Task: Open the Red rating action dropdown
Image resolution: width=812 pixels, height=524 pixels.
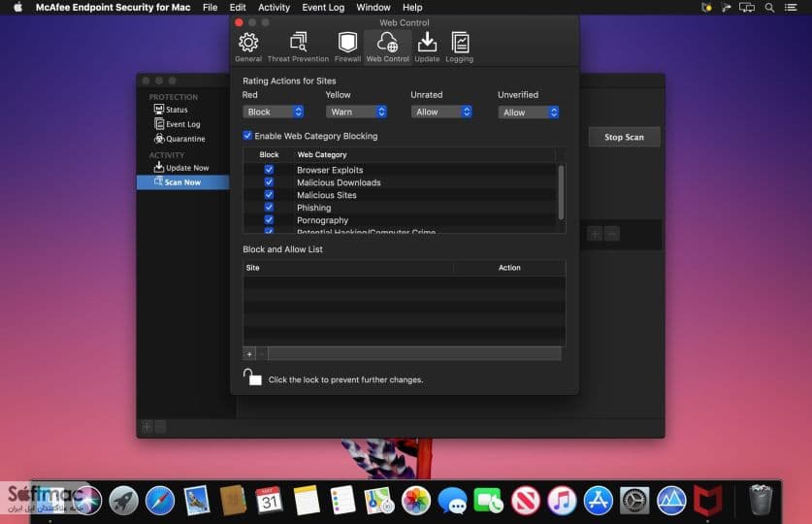Action: (x=273, y=112)
